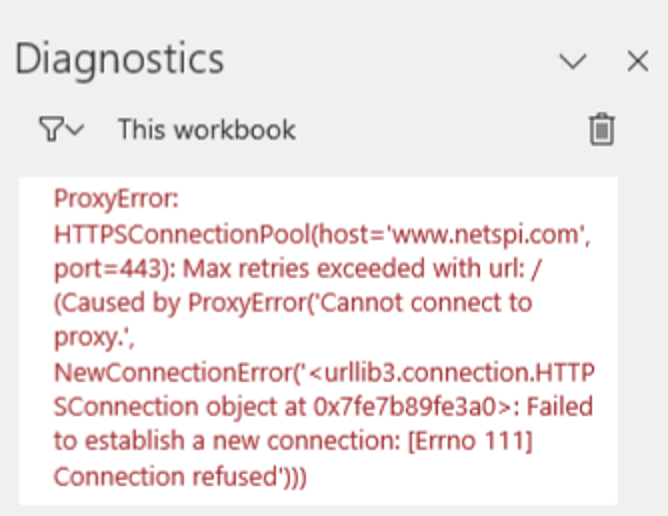Click the "(Caused by ProxyError" text
This screenshot has height=516, width=668.
(180, 304)
